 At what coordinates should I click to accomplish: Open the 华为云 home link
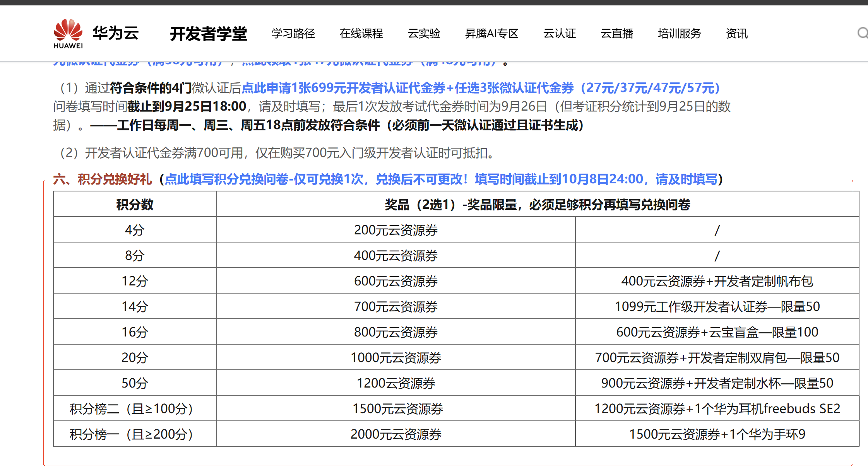point(115,33)
